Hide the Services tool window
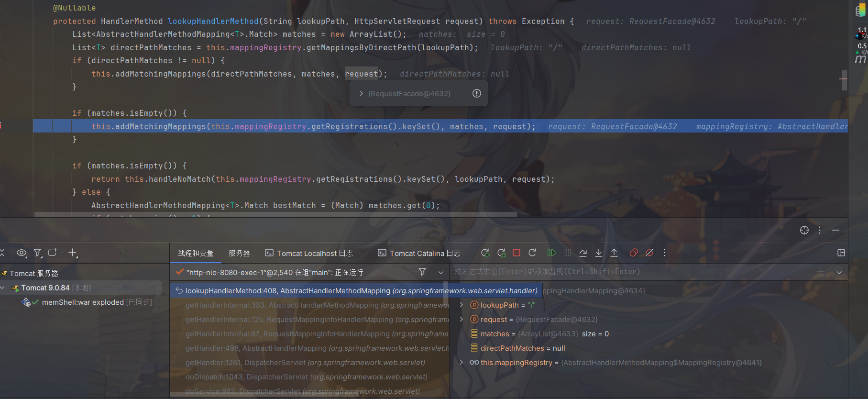The width and height of the screenshot is (868, 399). click(835, 230)
